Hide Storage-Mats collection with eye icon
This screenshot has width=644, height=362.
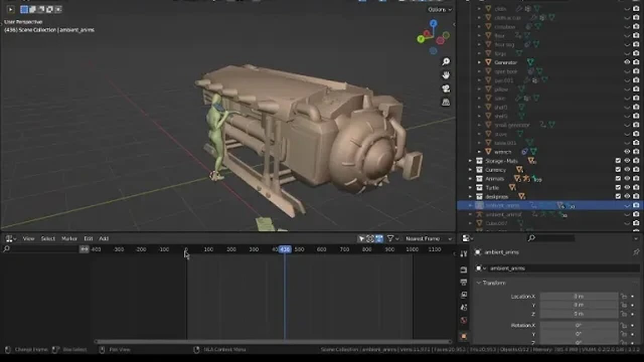point(627,161)
